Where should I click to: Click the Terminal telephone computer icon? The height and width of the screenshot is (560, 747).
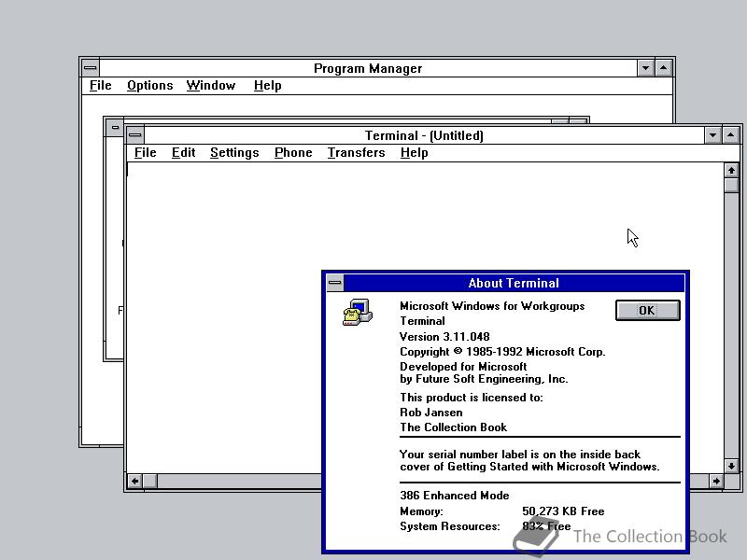click(358, 313)
